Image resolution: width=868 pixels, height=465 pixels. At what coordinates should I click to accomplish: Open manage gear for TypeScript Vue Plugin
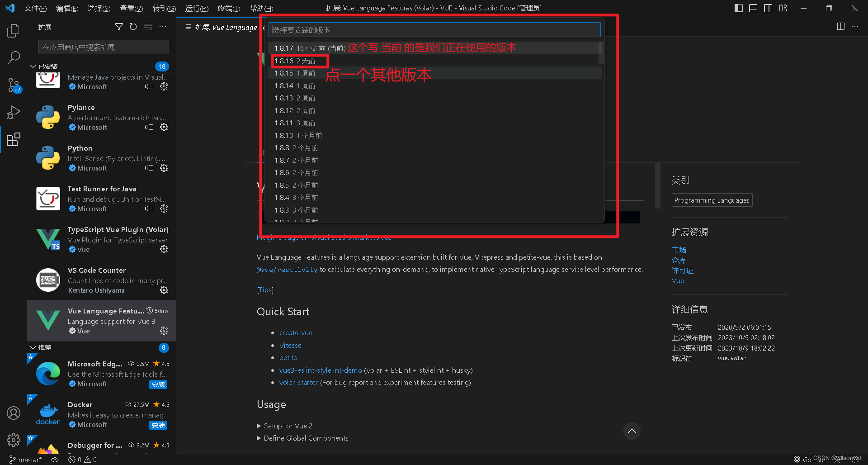[x=164, y=249]
